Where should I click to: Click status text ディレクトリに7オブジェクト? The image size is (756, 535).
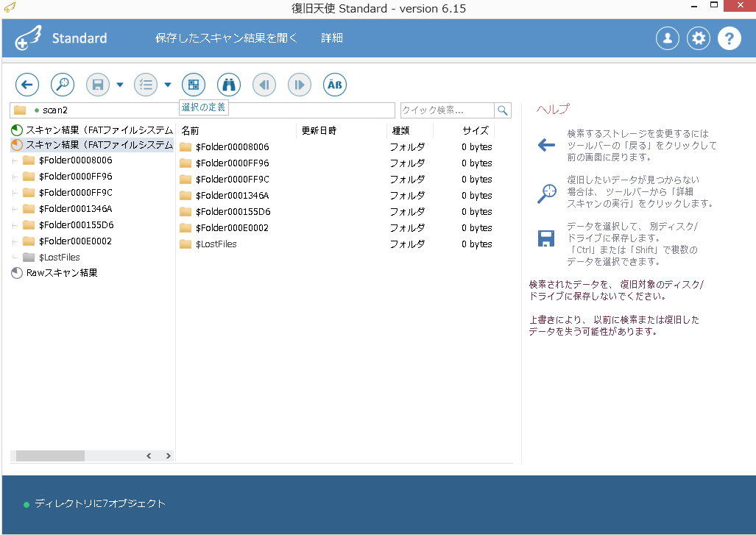100,503
